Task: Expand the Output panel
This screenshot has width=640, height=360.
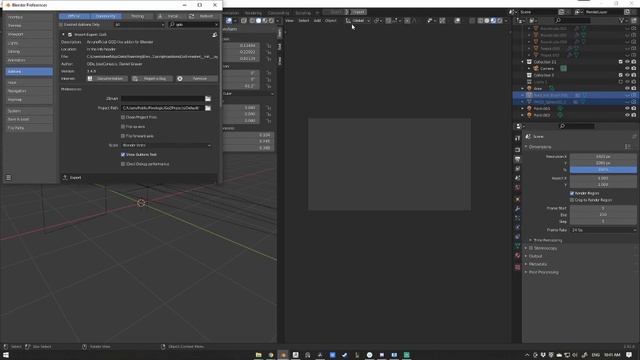Action: [x=533, y=256]
